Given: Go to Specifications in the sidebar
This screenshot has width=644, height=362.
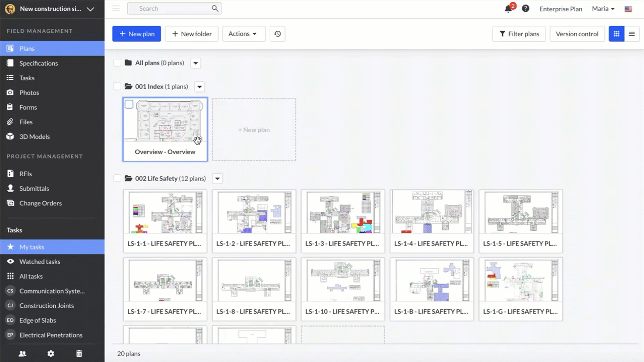Looking at the screenshot, I should [39, 63].
